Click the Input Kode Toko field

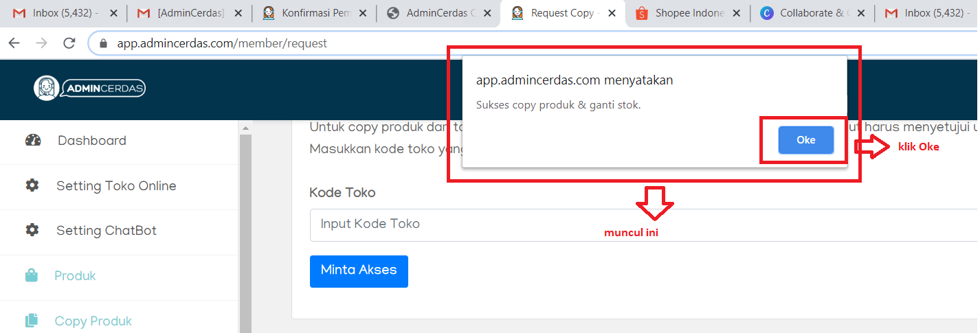(644, 225)
